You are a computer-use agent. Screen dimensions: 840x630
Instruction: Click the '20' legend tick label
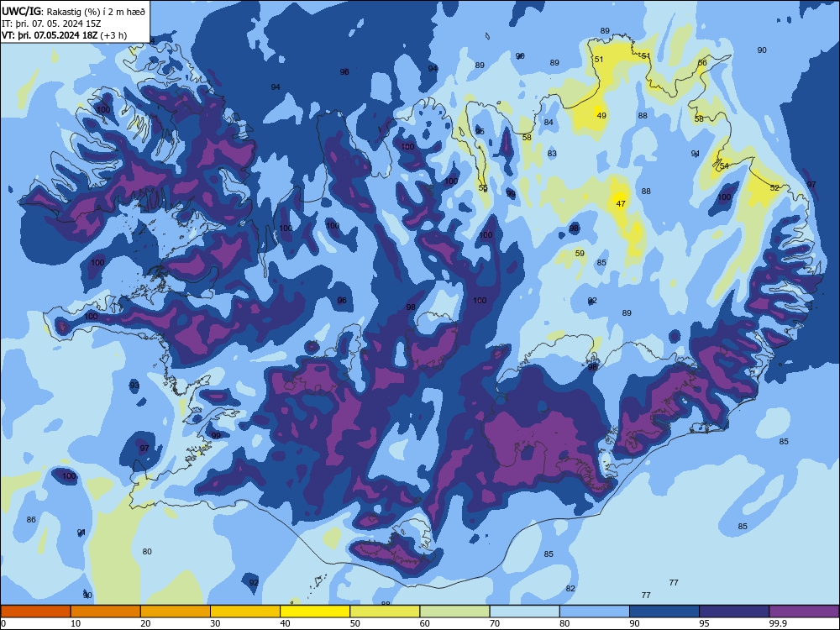pos(145,623)
